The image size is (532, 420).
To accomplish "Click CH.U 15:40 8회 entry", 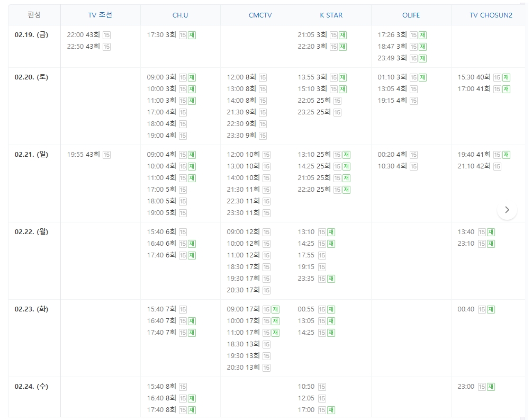I will pyautogui.click(x=161, y=387).
